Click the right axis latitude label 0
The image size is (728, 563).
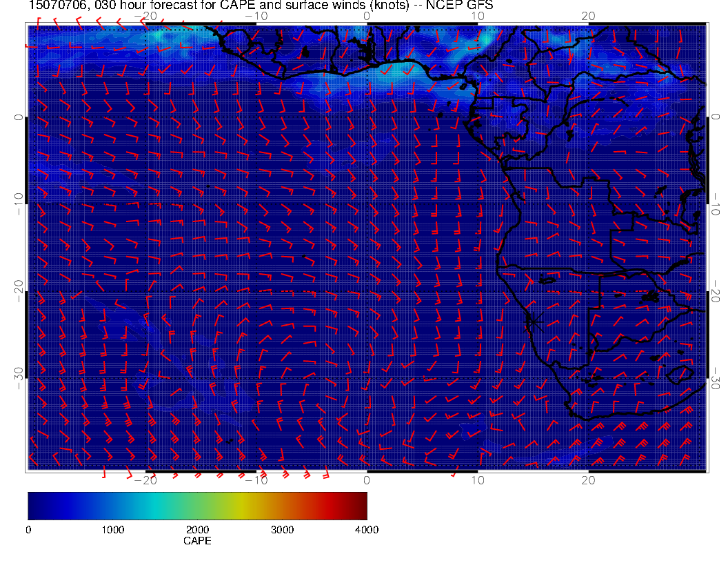tap(716, 117)
